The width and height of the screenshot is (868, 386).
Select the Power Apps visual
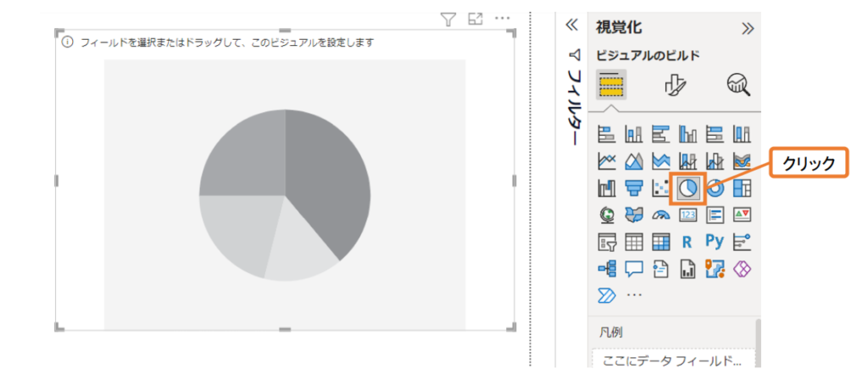click(742, 269)
